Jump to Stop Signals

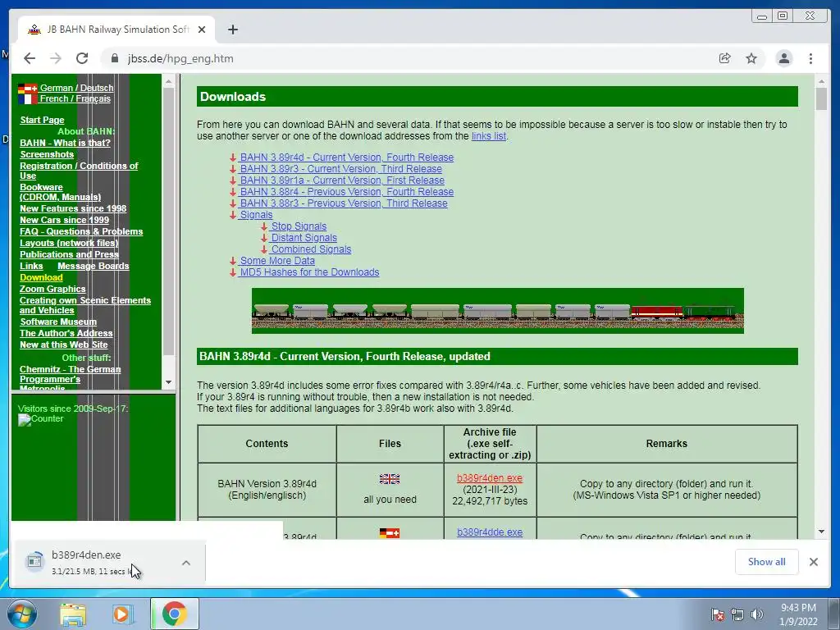(299, 226)
